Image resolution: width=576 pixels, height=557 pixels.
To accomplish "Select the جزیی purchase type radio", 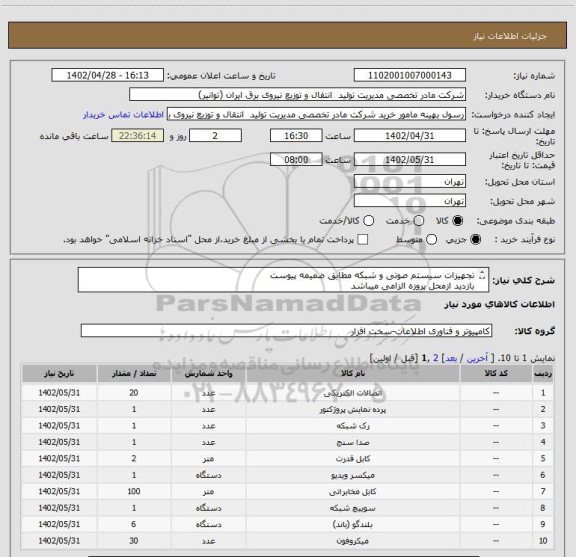I will pos(476,240).
